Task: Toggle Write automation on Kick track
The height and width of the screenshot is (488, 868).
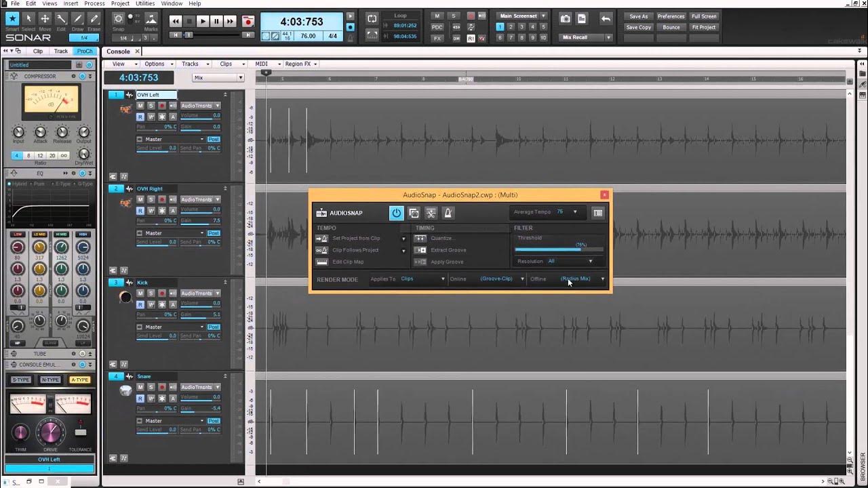Action: [x=151, y=304]
